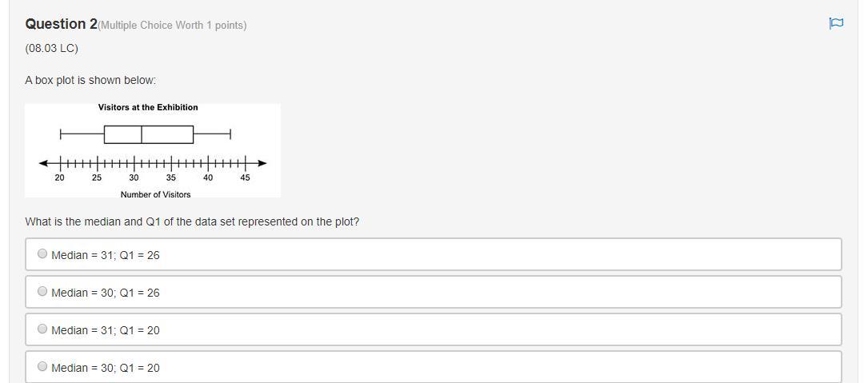Click the 'Question 2' heading
Image resolution: width=868 pixels, height=383 pixels.
pos(61,24)
